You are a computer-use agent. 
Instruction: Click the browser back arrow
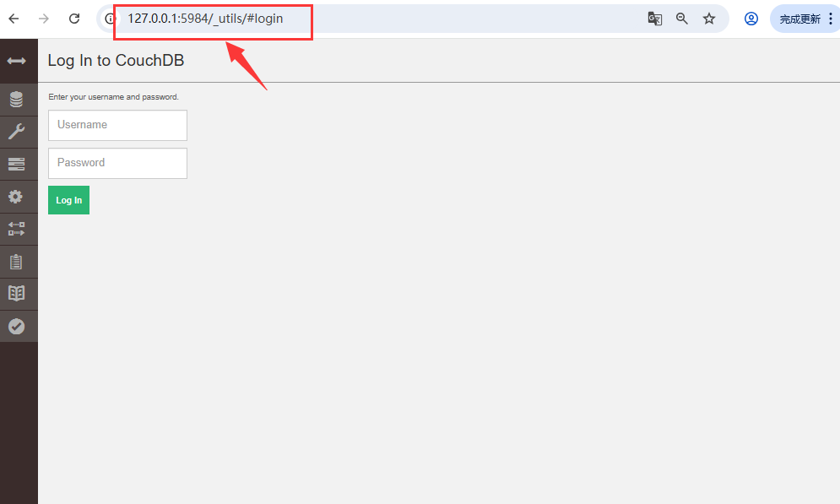point(14,19)
